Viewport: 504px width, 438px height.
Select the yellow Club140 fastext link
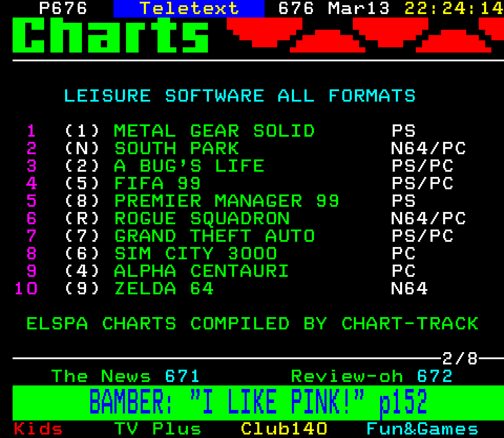point(284,429)
